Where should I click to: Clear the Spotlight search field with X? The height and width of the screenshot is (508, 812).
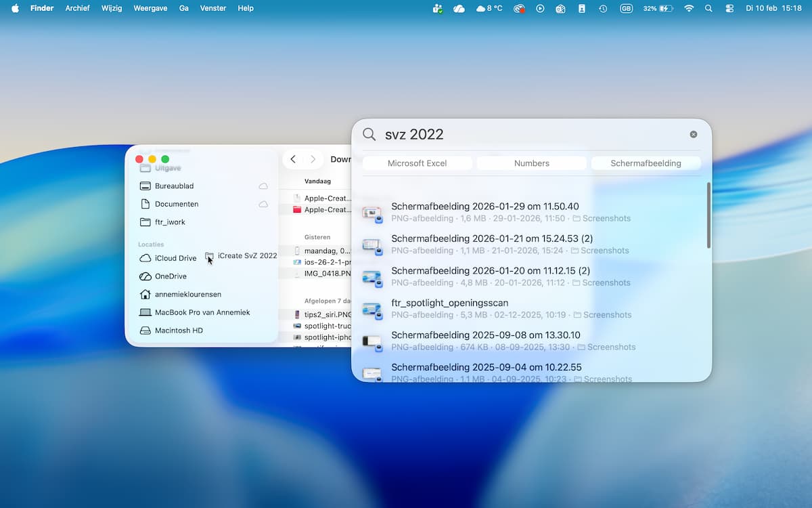click(x=694, y=134)
